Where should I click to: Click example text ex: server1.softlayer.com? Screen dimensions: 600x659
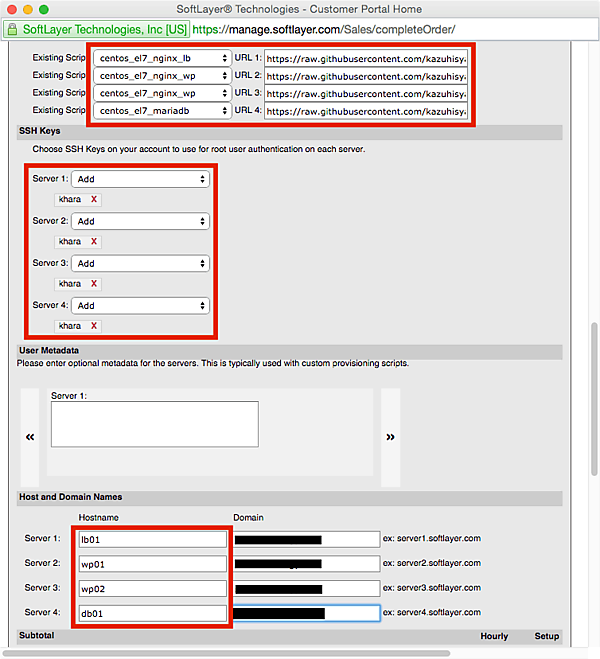pos(432,538)
